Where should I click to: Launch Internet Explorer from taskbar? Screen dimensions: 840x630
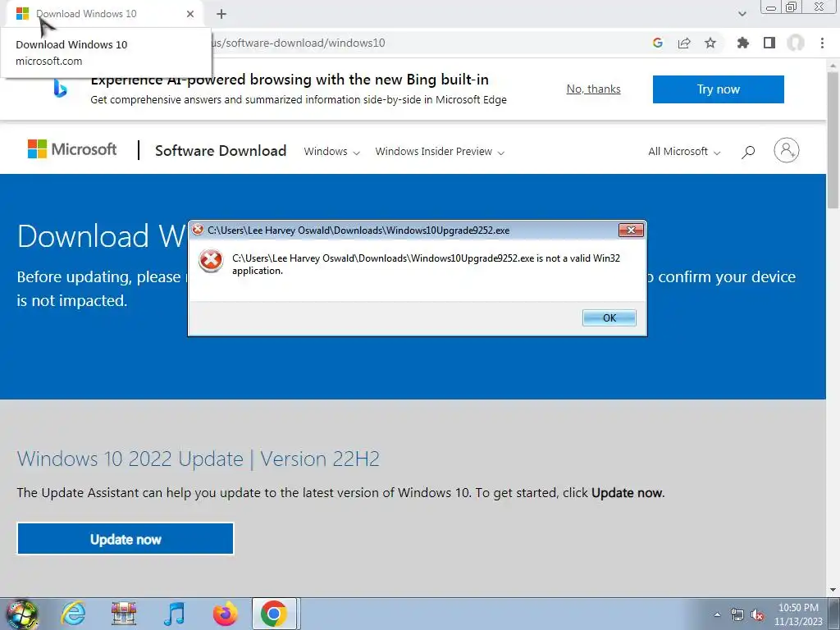coord(73,614)
